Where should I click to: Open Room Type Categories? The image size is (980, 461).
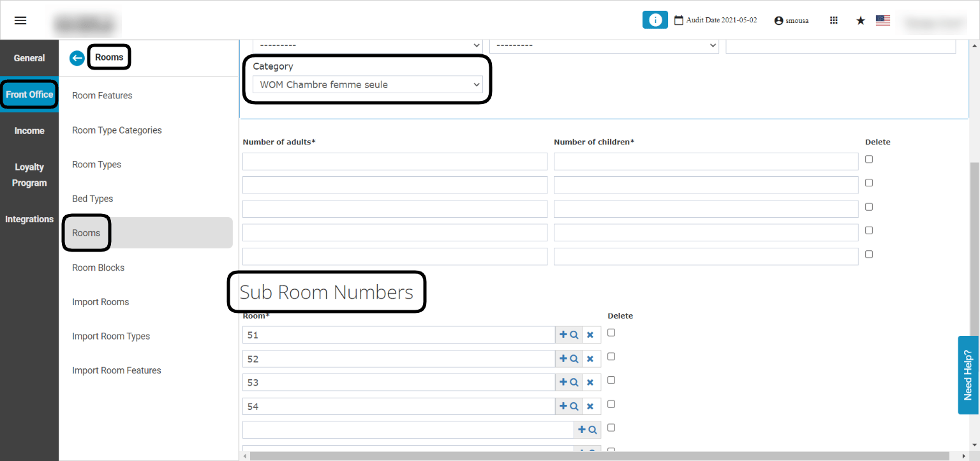coord(117,130)
